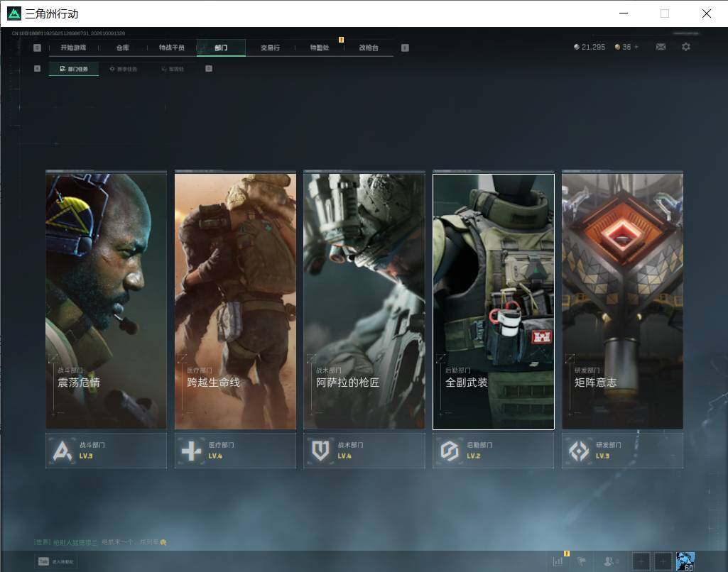This screenshot has width=728, height=572.
Task: Select the 部门 top navigation tab
Action: 221,48
